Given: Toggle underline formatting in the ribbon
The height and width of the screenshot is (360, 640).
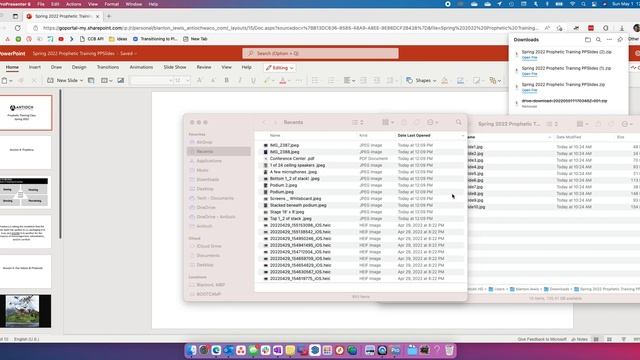Looking at the screenshot, I should tap(253, 80).
